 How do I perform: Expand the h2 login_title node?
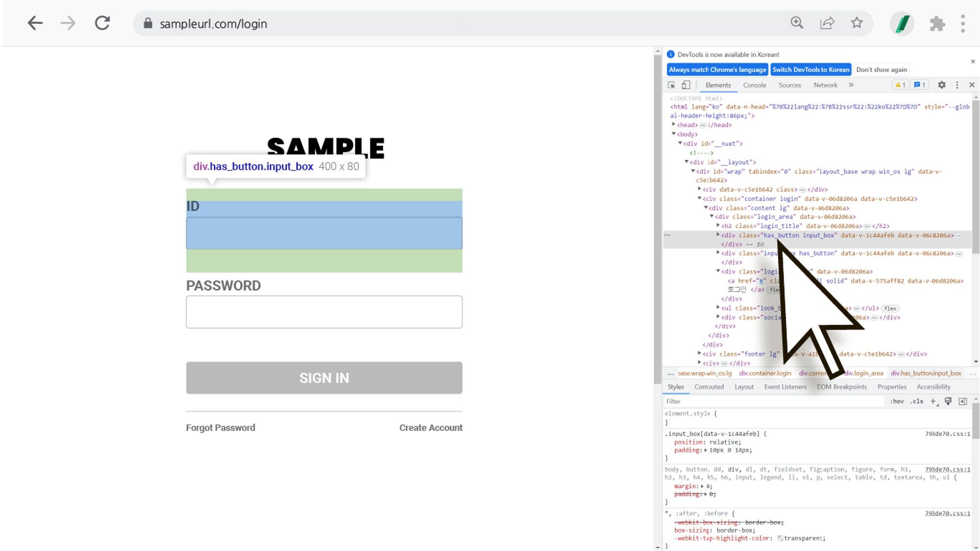click(x=718, y=226)
